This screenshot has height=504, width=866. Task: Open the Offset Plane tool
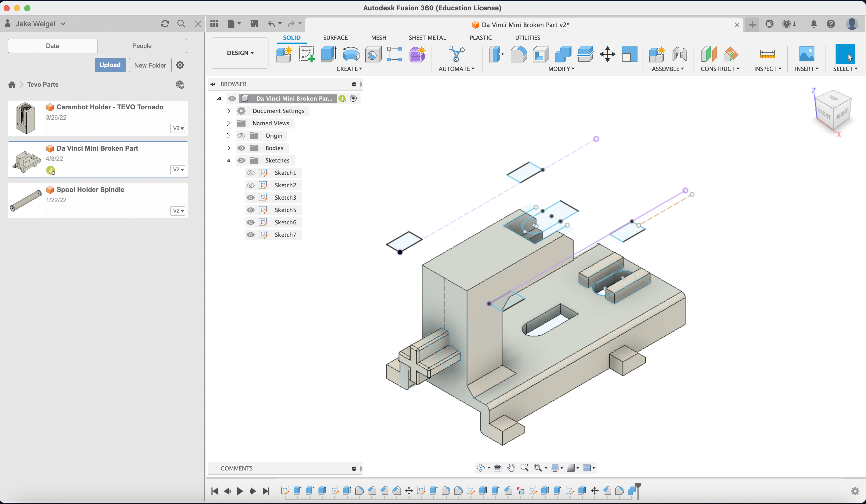pos(709,54)
